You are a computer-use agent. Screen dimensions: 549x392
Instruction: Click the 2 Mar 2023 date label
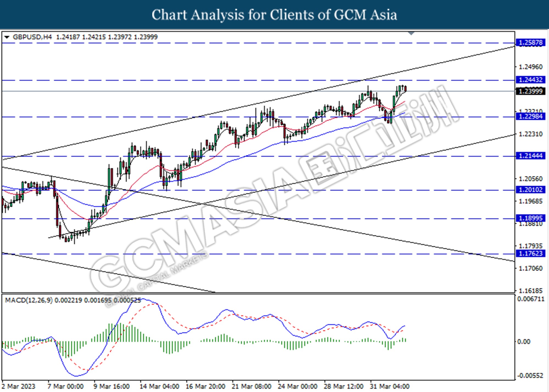(18, 387)
